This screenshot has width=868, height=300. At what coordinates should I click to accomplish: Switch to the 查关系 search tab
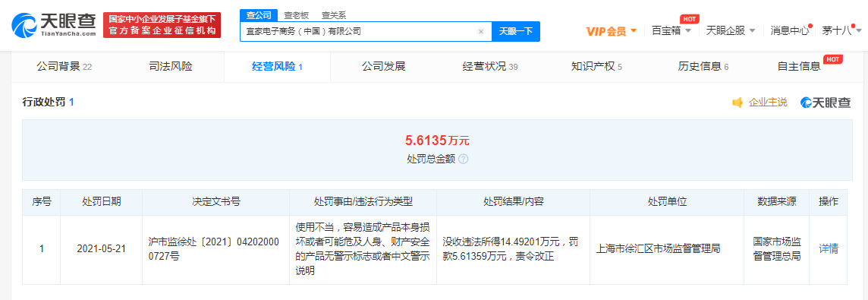[x=334, y=15]
